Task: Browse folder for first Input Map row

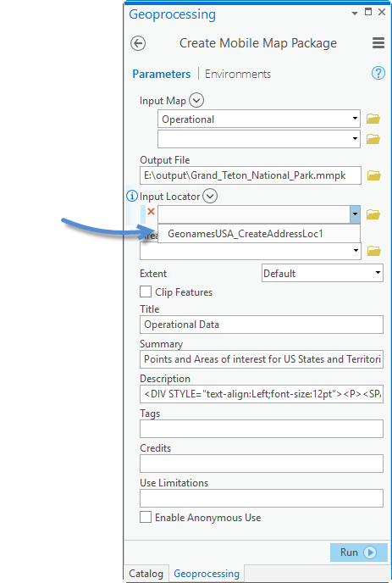Action: click(x=373, y=119)
